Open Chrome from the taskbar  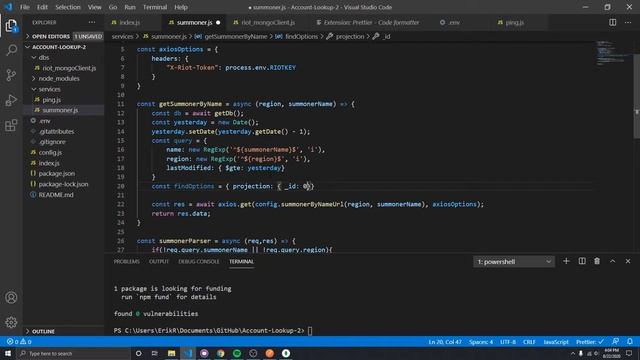[x=220, y=353]
